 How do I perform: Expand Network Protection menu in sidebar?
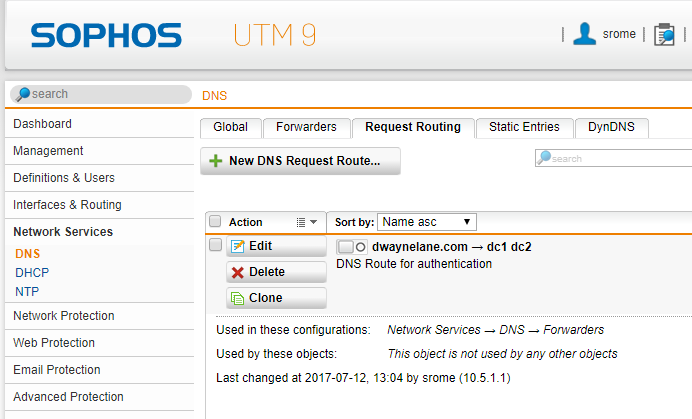click(x=64, y=316)
